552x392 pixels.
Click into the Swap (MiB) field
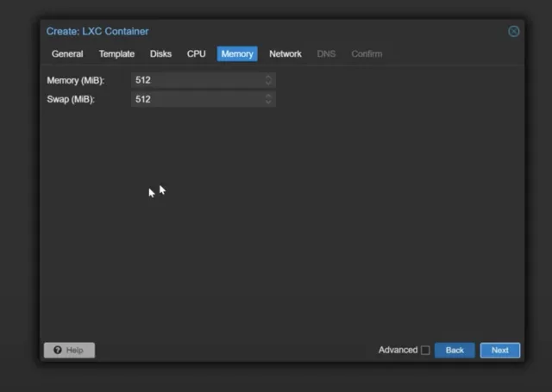pyautogui.click(x=198, y=99)
